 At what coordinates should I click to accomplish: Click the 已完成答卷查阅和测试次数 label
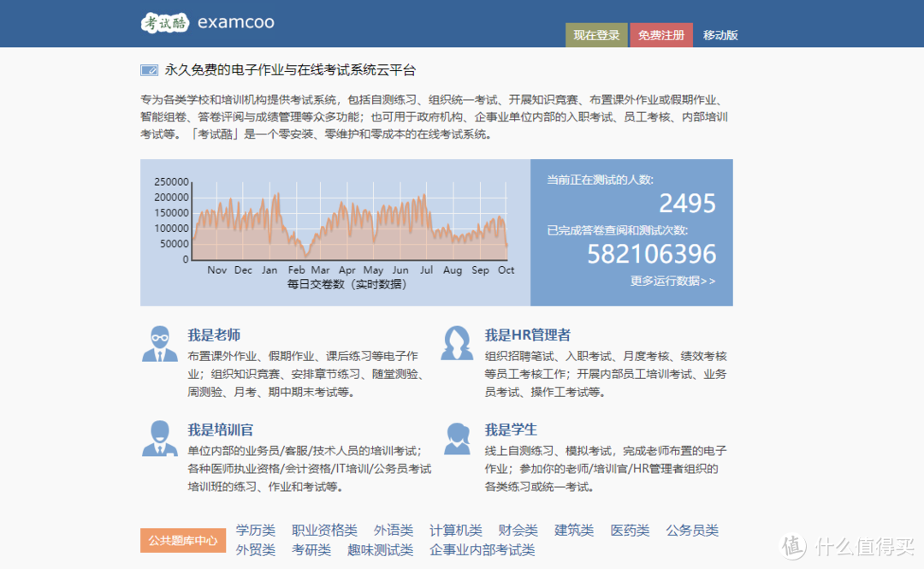(x=617, y=230)
